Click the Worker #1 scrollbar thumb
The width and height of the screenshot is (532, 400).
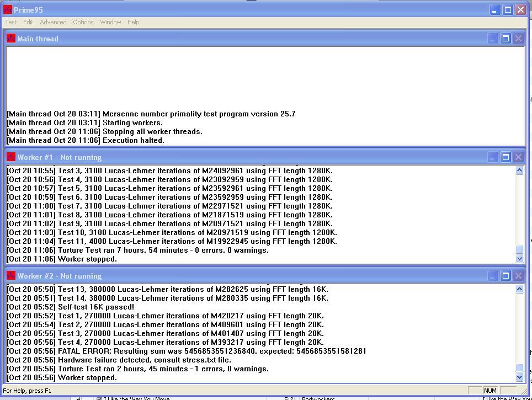click(x=519, y=249)
